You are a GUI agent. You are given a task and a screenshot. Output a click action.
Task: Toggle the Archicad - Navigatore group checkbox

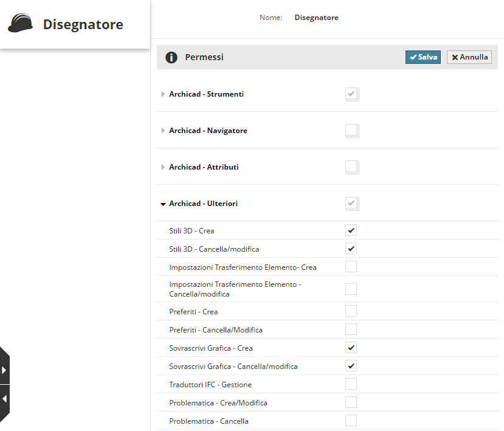(x=351, y=131)
